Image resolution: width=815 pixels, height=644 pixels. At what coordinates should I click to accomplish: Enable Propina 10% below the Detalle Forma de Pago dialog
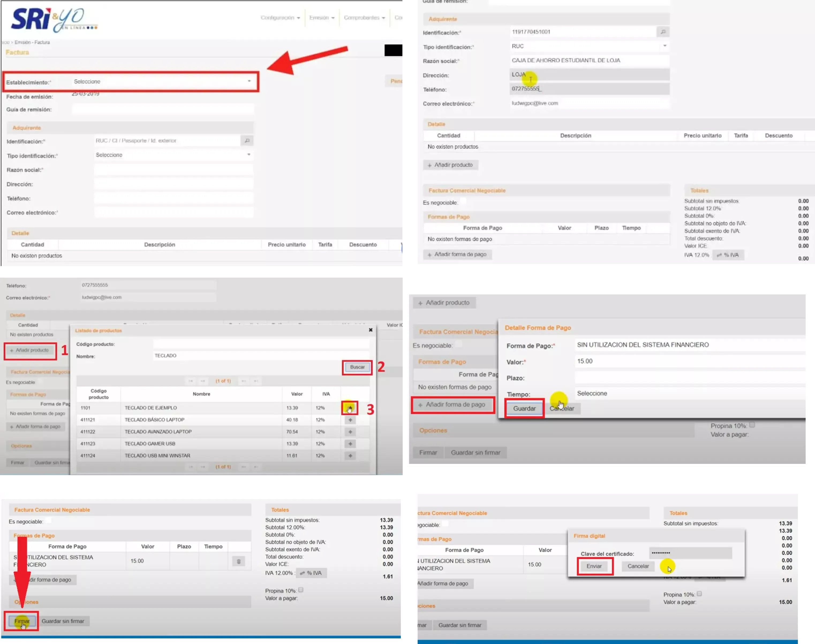coord(752,425)
